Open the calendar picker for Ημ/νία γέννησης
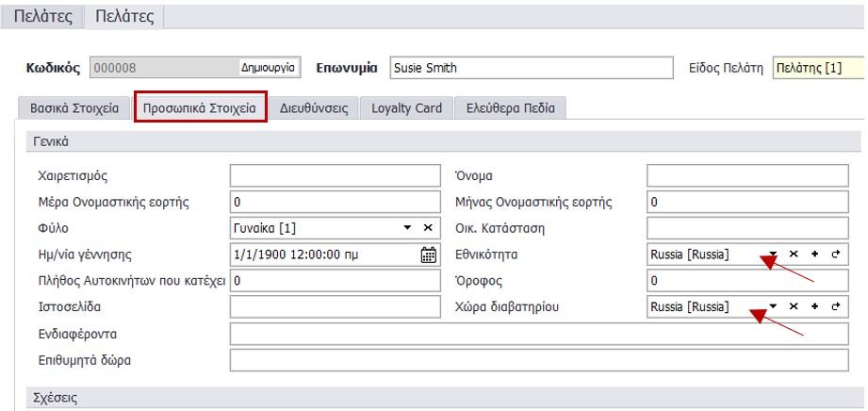 click(428, 255)
